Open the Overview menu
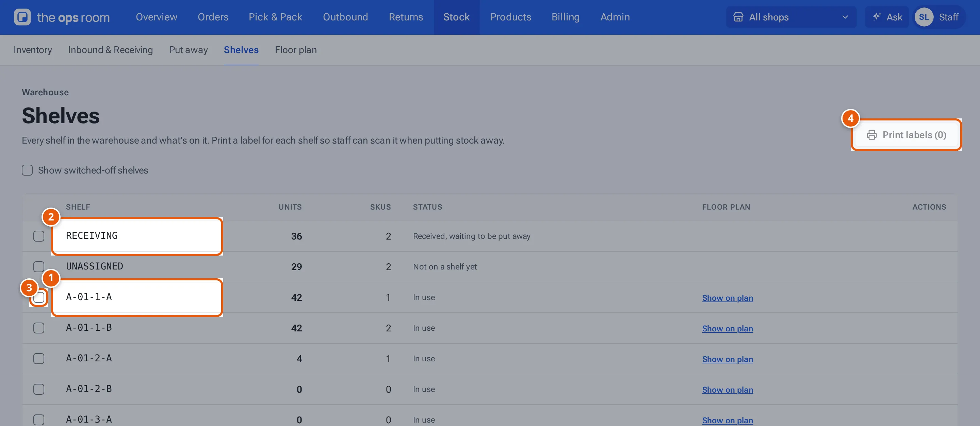The width and height of the screenshot is (980, 426). pyautogui.click(x=157, y=17)
